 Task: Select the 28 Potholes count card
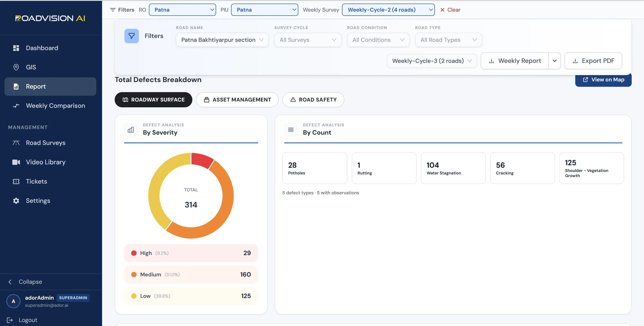[x=315, y=168]
